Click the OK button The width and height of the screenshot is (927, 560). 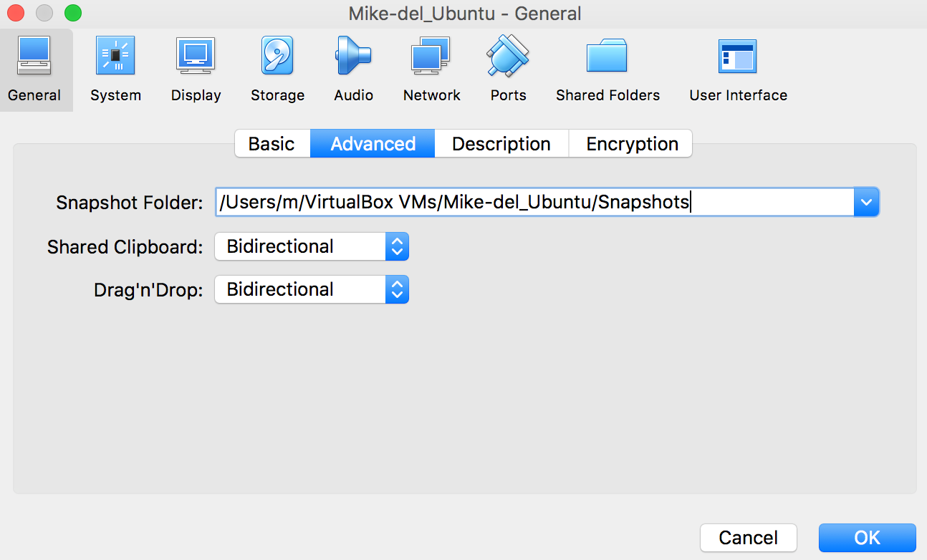point(867,538)
